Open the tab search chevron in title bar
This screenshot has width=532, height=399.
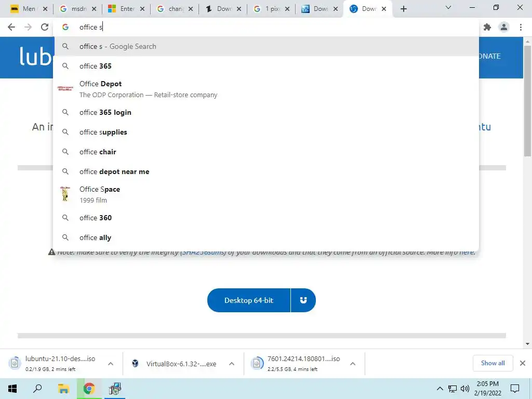[x=448, y=7]
